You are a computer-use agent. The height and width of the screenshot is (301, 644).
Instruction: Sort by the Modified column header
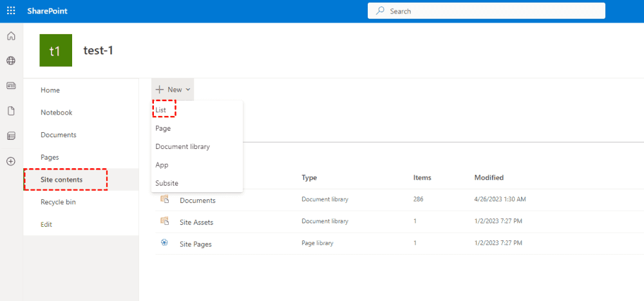(x=489, y=177)
